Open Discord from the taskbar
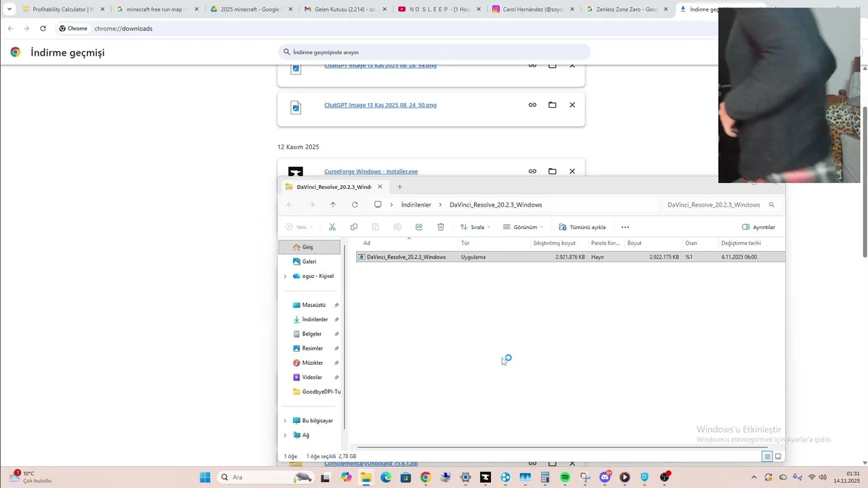868x488 pixels. pyautogui.click(x=605, y=477)
